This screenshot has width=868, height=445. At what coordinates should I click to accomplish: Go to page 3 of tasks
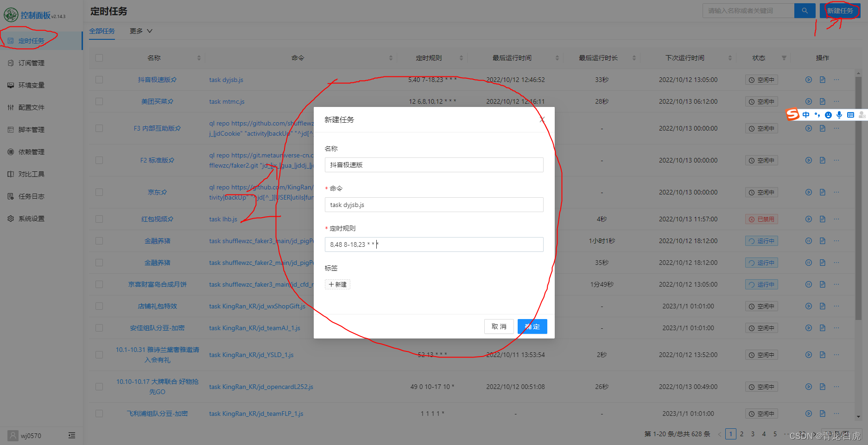(753, 434)
